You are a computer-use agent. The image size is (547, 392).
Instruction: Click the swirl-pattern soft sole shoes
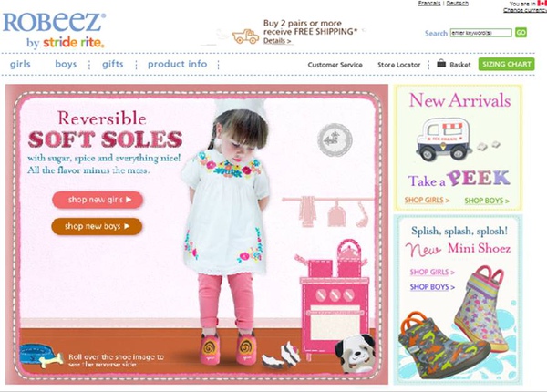click(x=227, y=348)
